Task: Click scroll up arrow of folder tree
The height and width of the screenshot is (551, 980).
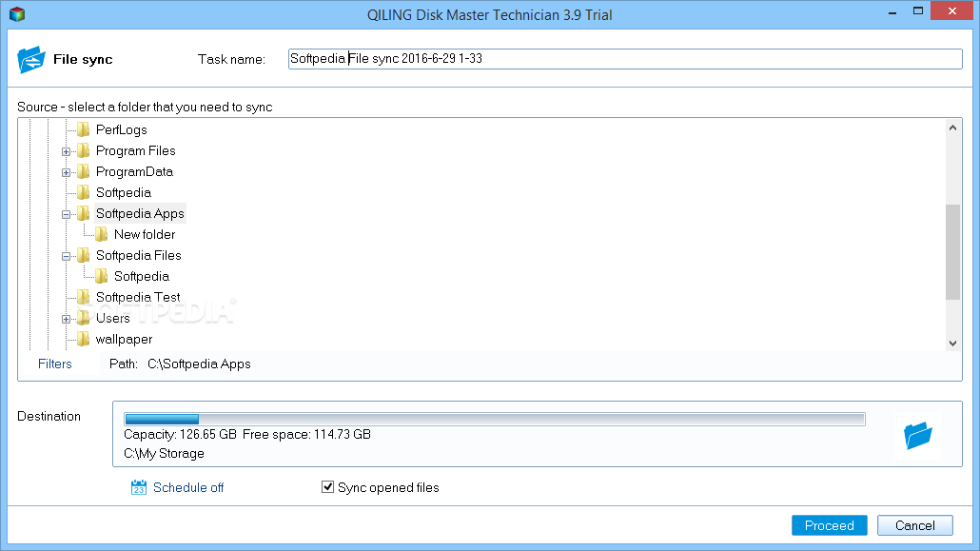Action: [x=952, y=128]
